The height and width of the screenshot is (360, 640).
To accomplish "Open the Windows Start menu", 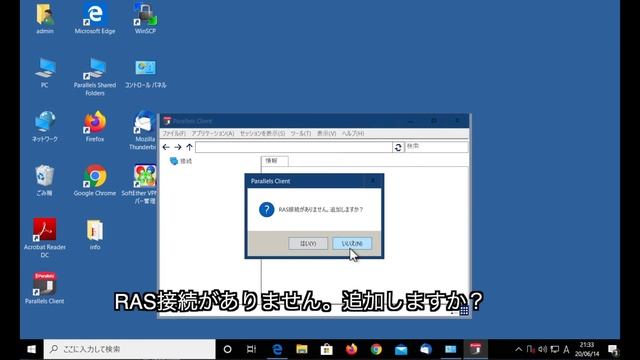I will click(x=31, y=349).
